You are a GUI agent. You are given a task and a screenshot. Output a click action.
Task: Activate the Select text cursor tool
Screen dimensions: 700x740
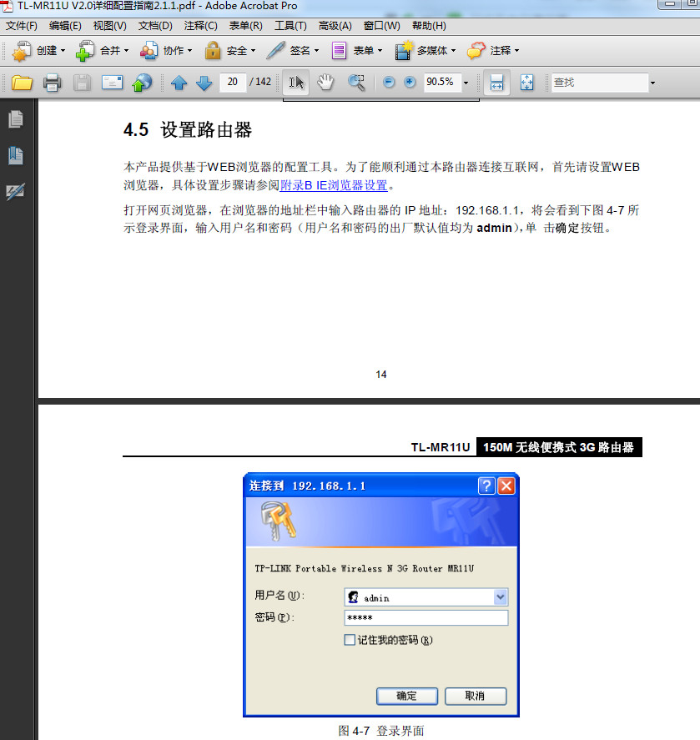point(296,83)
